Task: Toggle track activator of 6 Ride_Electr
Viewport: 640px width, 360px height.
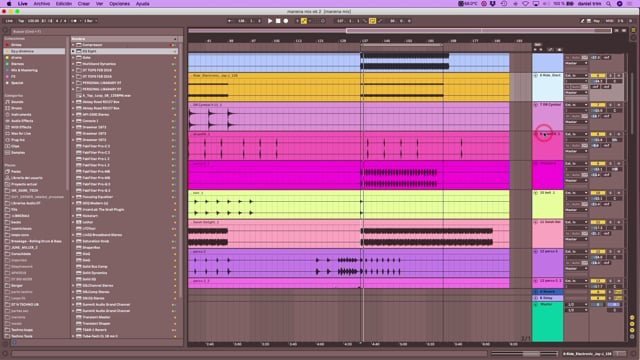Action: 598,76
